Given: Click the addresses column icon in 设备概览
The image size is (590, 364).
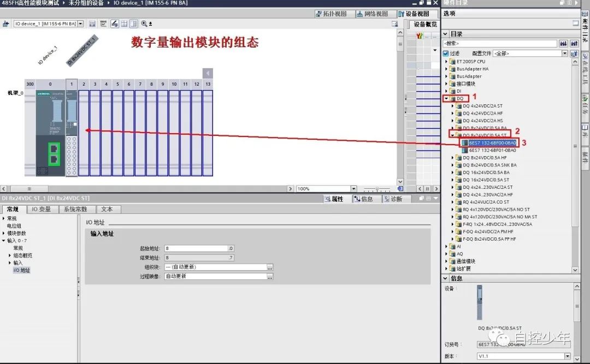Looking at the screenshot, I should [x=420, y=35].
